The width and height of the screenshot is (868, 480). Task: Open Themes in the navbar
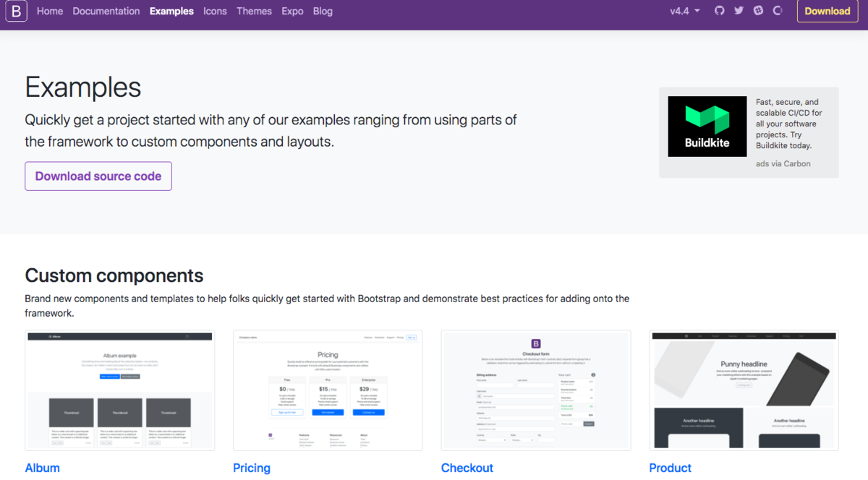(x=254, y=11)
